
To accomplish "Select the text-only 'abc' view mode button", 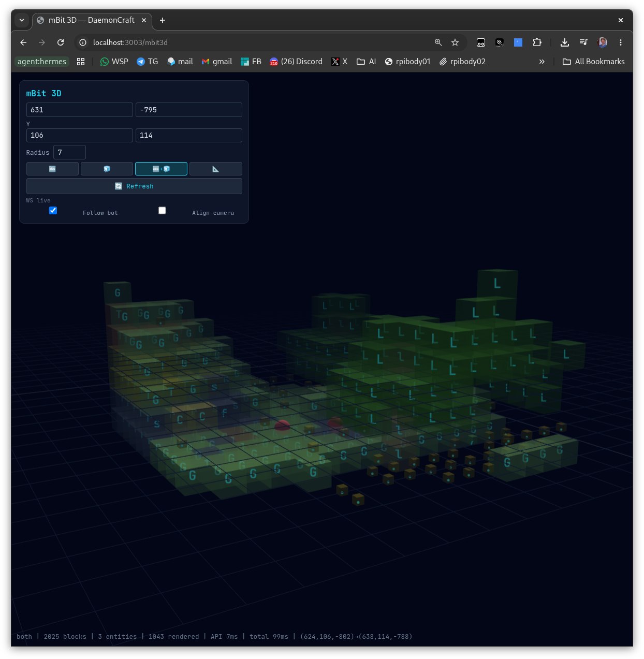I will (52, 169).
